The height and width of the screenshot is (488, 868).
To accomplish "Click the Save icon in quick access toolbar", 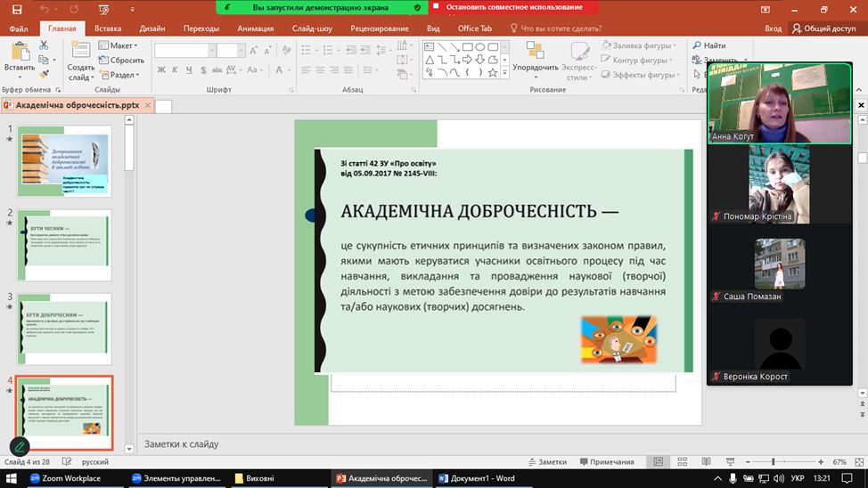I will (17, 9).
